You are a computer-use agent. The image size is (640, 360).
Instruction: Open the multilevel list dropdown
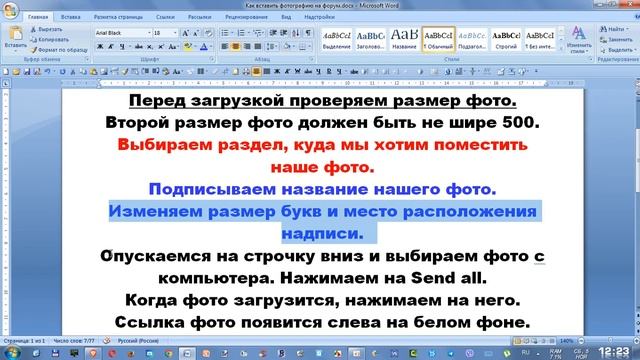tap(258, 33)
